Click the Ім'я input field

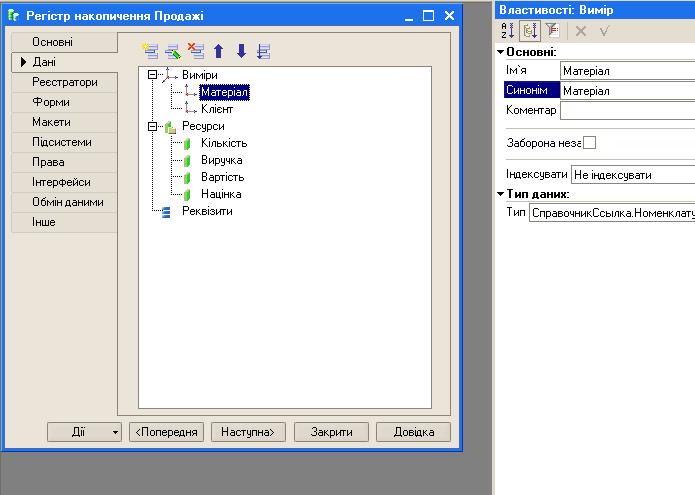click(628, 70)
